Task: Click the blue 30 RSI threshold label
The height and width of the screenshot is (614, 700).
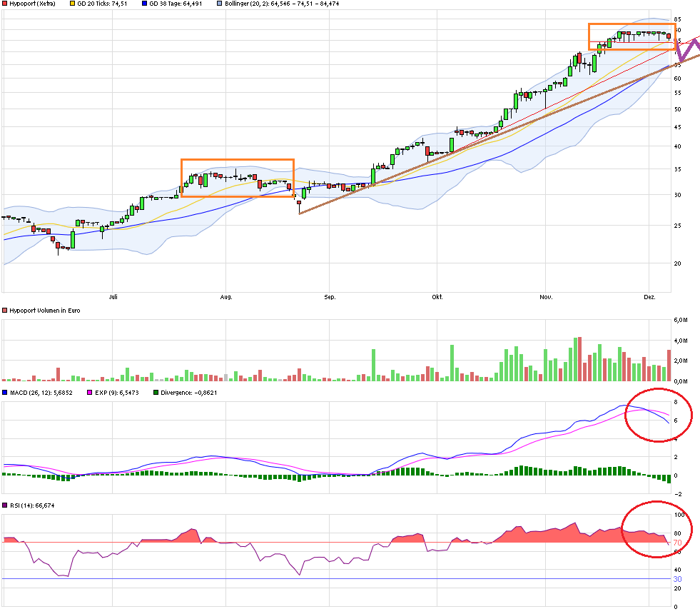Action: 677,579
